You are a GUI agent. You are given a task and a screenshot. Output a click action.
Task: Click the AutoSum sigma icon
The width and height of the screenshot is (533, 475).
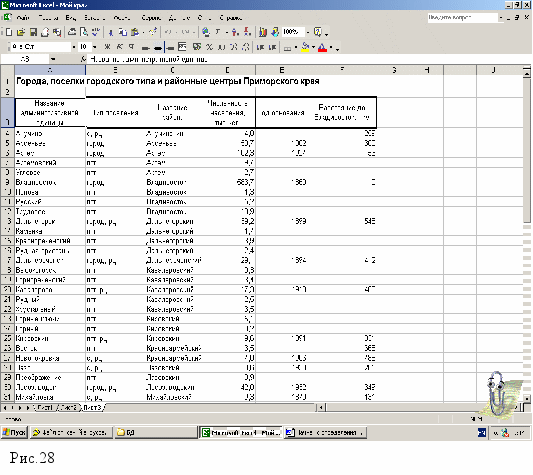coord(218,32)
